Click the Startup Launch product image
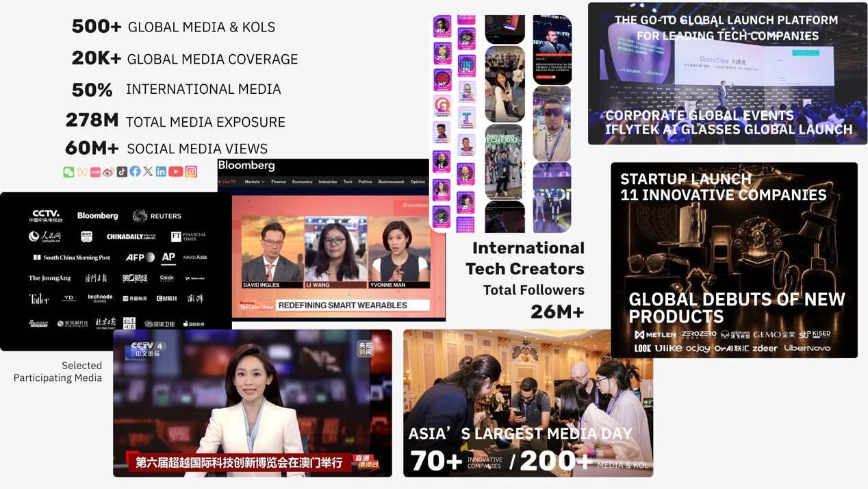This screenshot has width=868, height=489. pyautogui.click(x=734, y=260)
